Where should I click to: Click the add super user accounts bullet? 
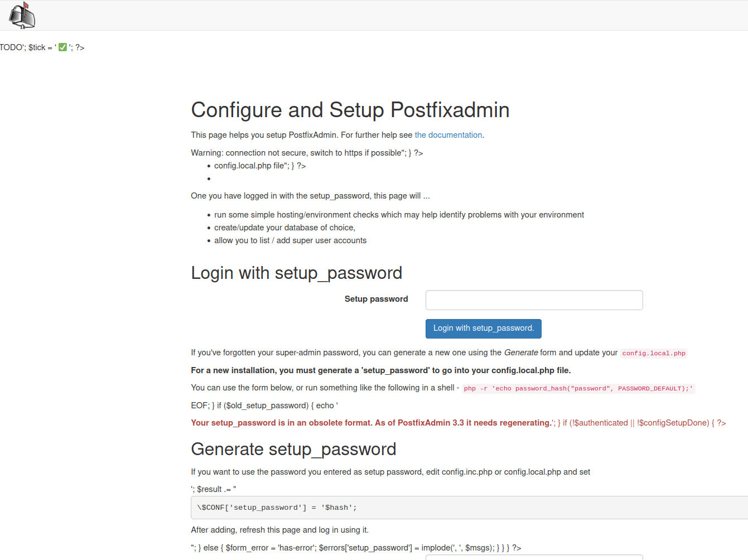tap(290, 240)
